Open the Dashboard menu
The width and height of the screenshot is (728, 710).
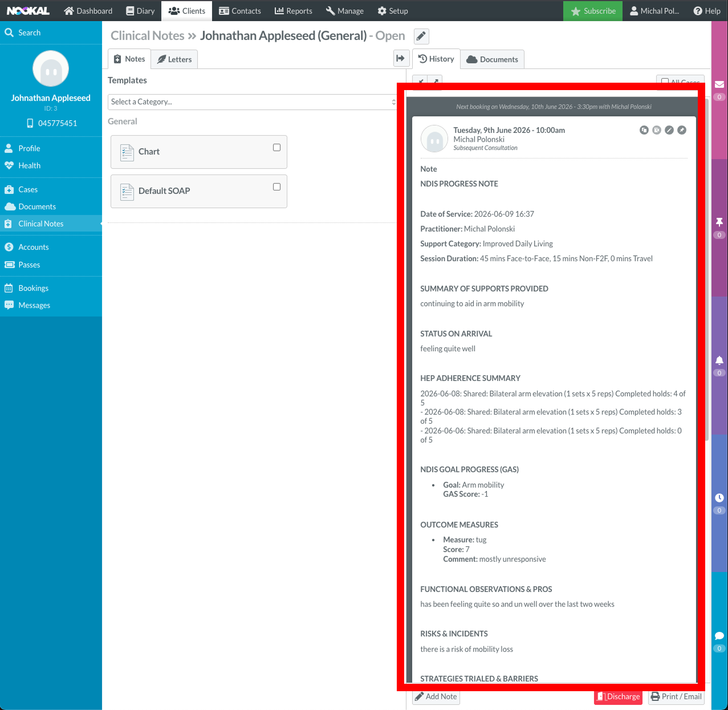(88, 11)
